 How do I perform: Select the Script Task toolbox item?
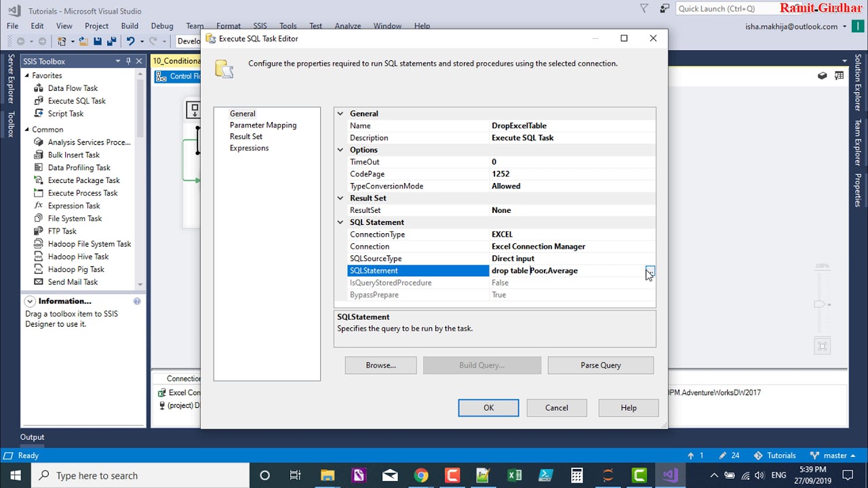(66, 114)
